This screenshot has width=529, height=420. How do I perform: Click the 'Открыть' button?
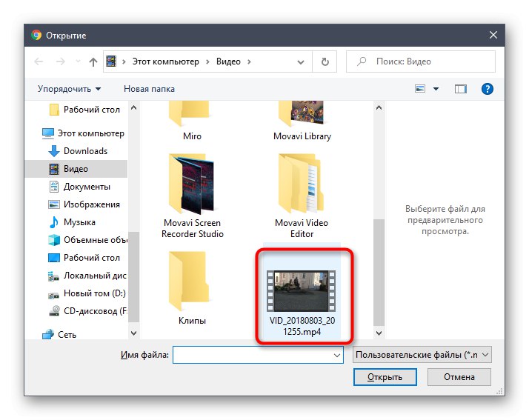click(385, 377)
